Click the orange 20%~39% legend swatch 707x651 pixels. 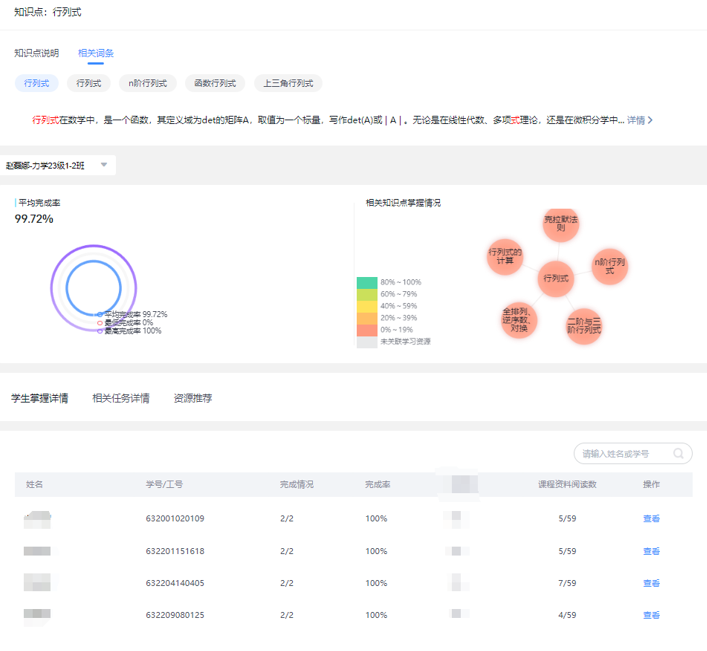[x=367, y=318]
